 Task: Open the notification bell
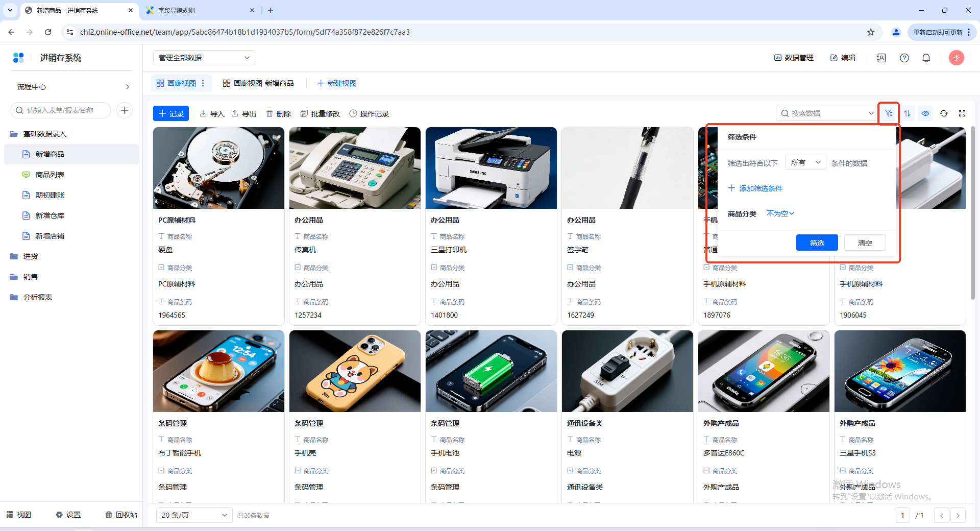click(926, 58)
